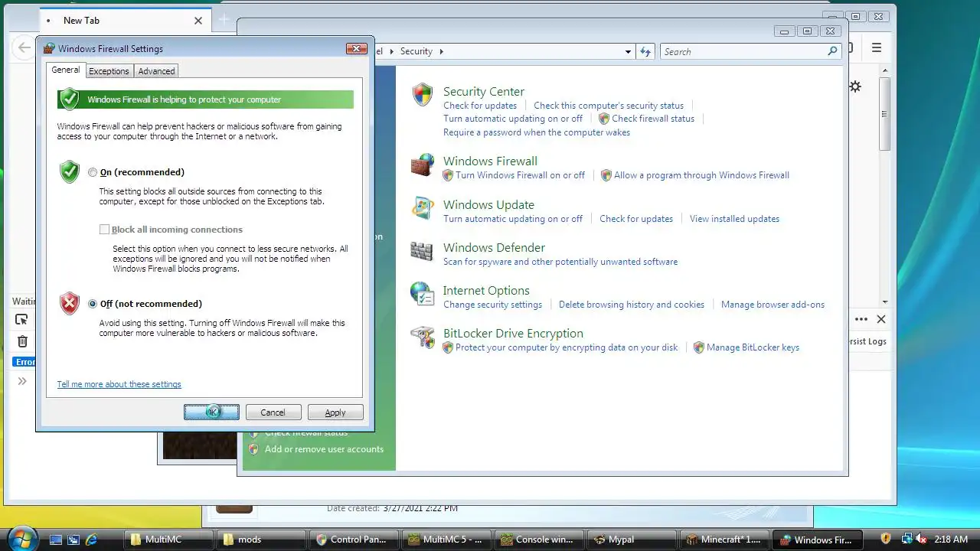980x551 pixels.
Task: Click Add or remove user accounts in sidebar
Action: [x=324, y=449]
